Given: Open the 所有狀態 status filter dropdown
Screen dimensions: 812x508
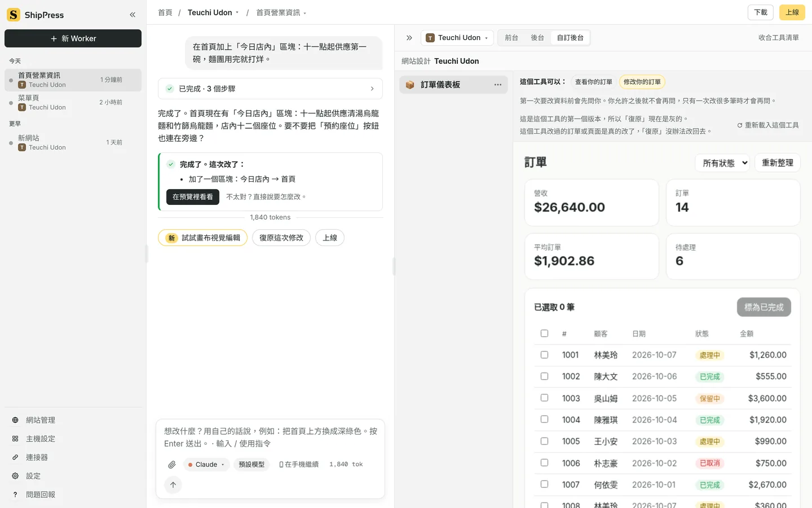Looking at the screenshot, I should [x=722, y=163].
